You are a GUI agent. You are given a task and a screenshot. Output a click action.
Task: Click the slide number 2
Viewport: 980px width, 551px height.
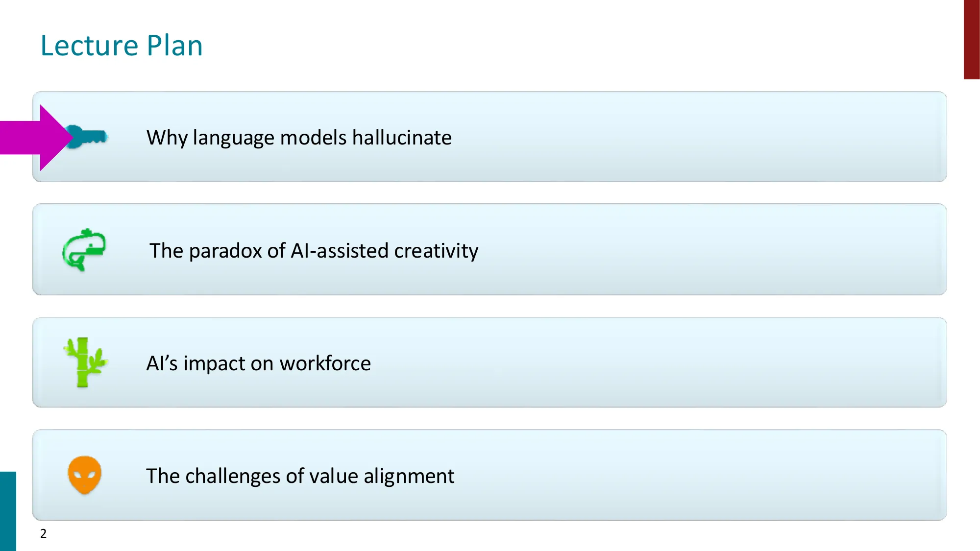click(x=43, y=533)
